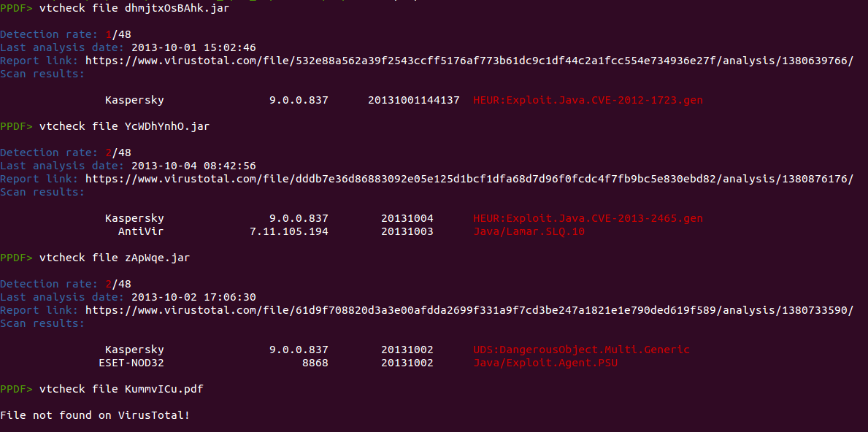Click the HEUR:Exploit.Java.CVE-2013-2465.gen detection name
Viewport: 868px width, 432px height.
coord(588,218)
